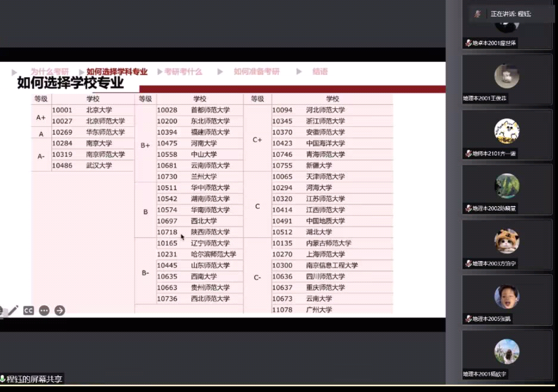
Task: Select the 如何选择学科专业 section tab
Action: tap(117, 72)
